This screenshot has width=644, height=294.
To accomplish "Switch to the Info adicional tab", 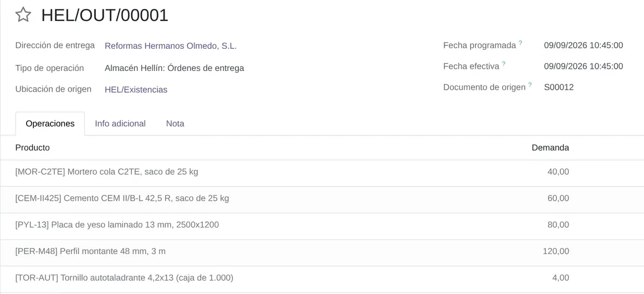I will pyautogui.click(x=120, y=123).
